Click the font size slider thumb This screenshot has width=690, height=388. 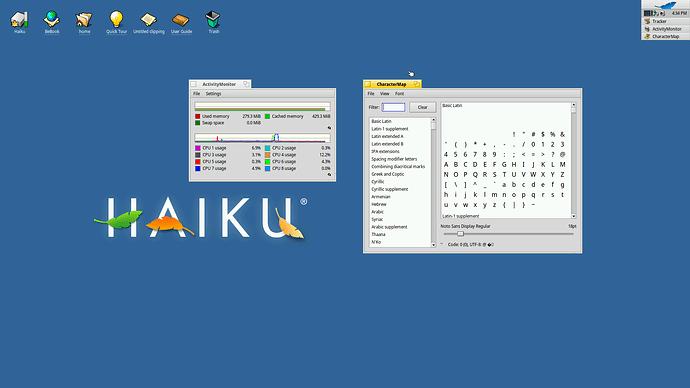[x=460, y=234]
